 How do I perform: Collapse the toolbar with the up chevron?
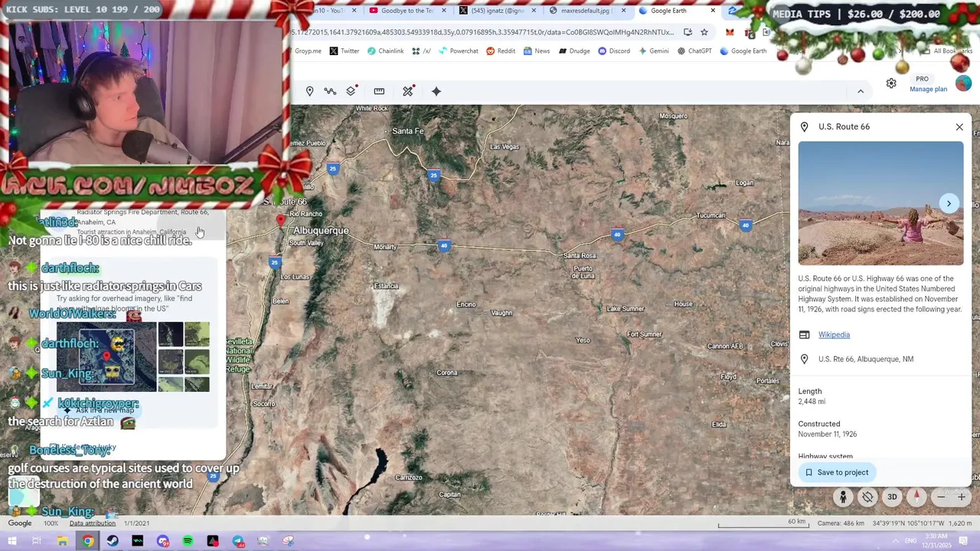pyautogui.click(x=861, y=91)
